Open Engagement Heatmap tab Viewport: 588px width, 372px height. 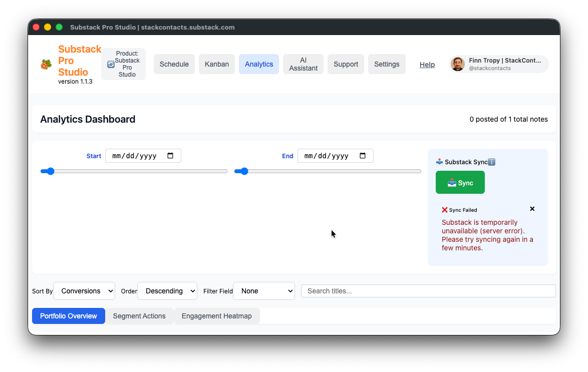217,316
